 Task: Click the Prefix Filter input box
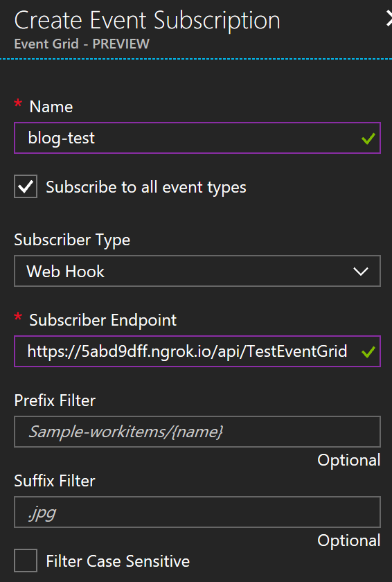pyautogui.click(x=197, y=432)
